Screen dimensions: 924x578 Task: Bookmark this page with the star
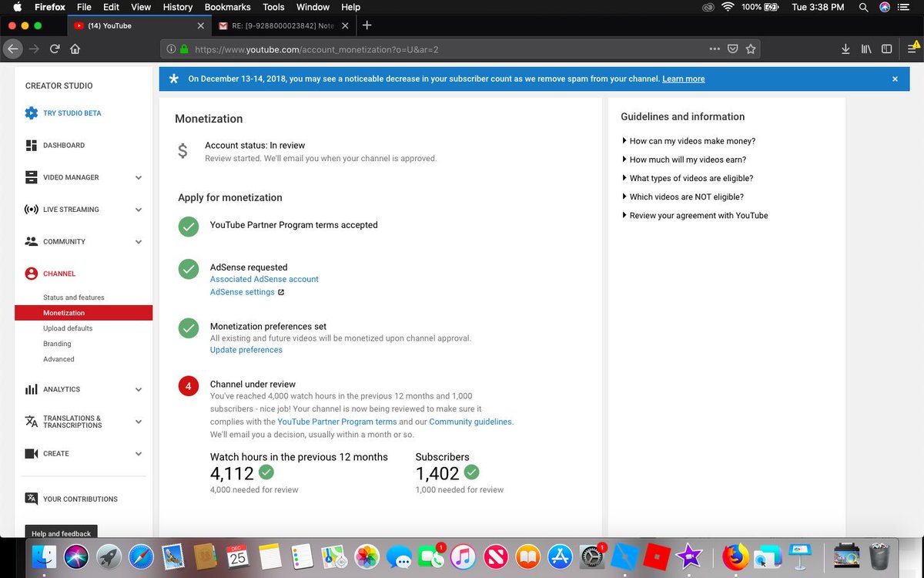751,49
